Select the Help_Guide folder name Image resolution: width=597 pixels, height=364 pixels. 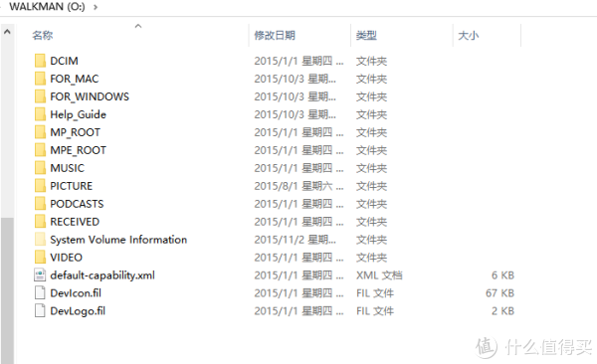pyautogui.click(x=78, y=114)
